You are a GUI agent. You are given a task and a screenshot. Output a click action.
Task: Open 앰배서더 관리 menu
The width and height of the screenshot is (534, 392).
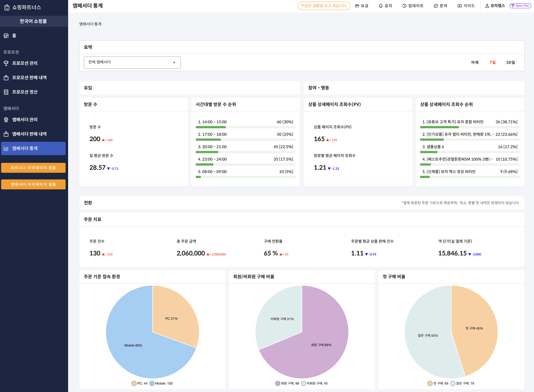coord(33,120)
